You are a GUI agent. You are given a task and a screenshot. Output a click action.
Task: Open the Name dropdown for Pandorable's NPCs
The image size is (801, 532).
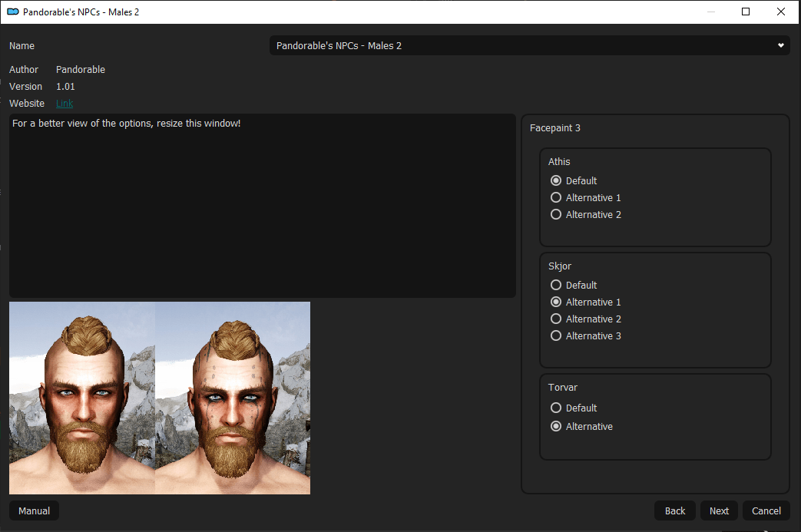(530, 45)
